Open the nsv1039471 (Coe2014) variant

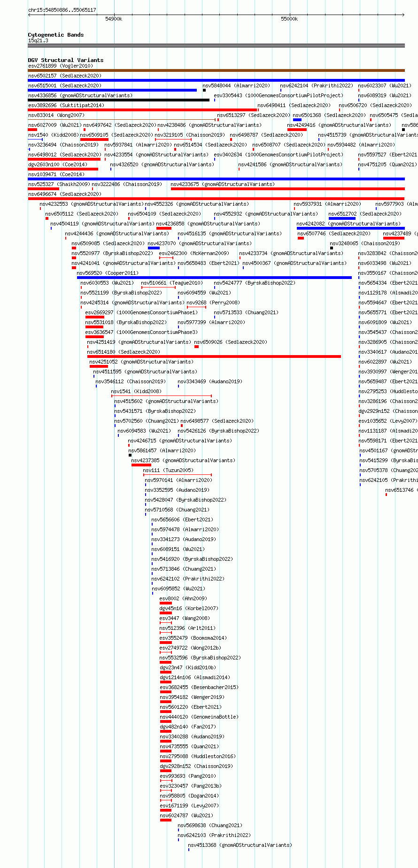click(x=56, y=174)
